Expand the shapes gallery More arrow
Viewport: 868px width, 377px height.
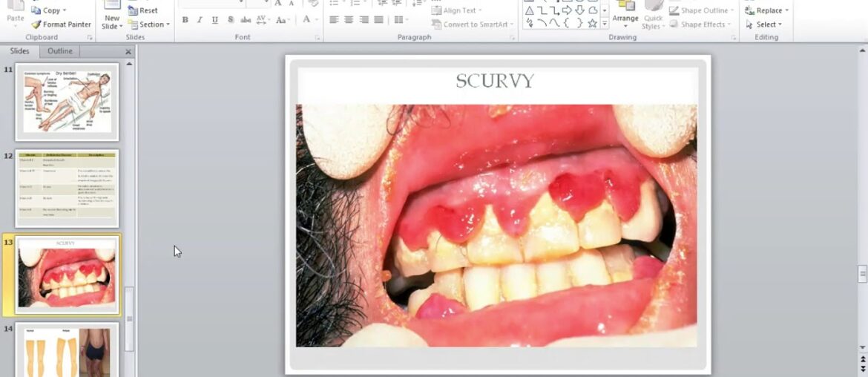coord(605,24)
